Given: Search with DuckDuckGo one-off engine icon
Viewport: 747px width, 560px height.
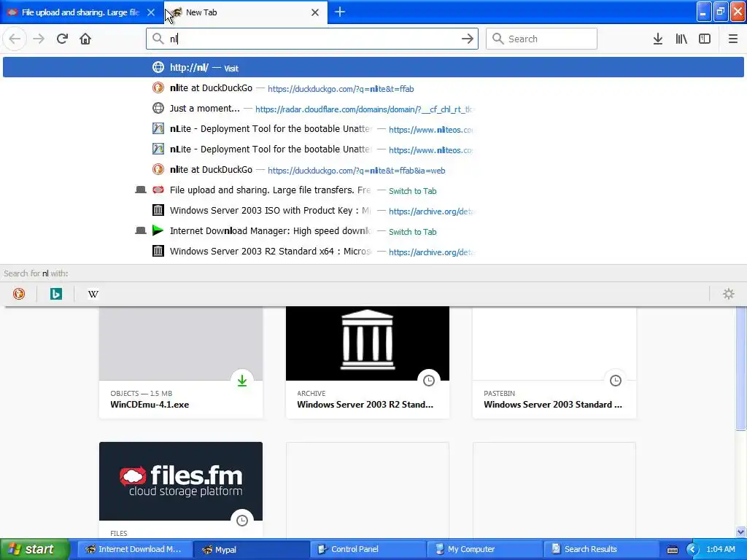Looking at the screenshot, I should coord(18,294).
